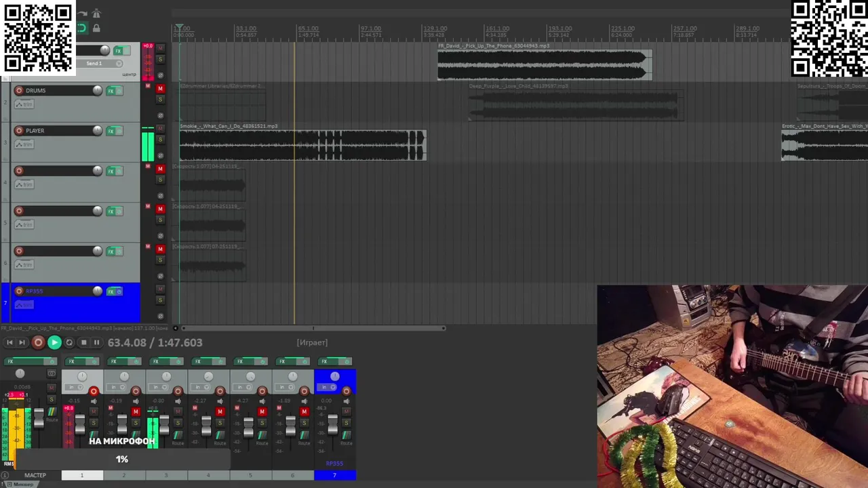868x488 pixels.
Task: Select mixer channel tab 2
Action: click(x=124, y=476)
